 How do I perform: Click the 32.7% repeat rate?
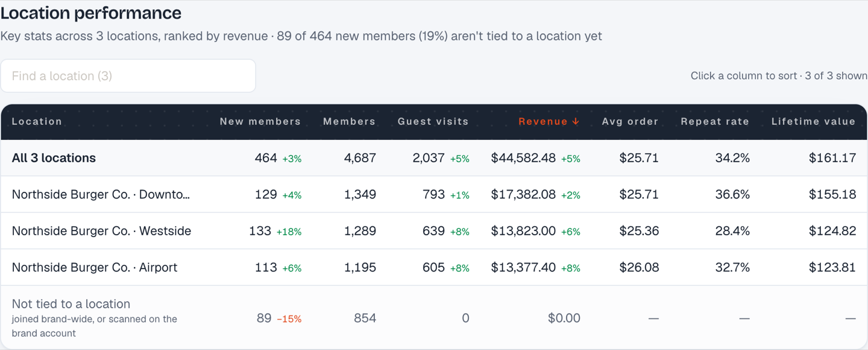coord(732,267)
